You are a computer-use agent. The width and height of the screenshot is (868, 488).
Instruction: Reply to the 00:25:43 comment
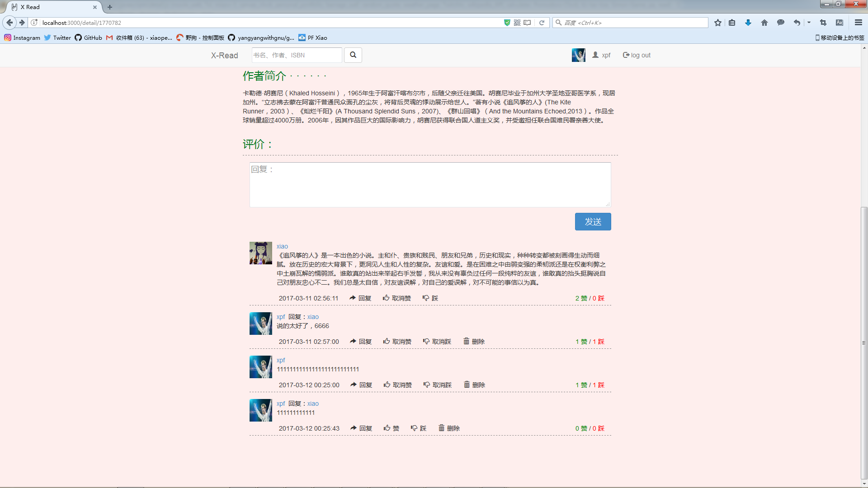tap(361, 428)
